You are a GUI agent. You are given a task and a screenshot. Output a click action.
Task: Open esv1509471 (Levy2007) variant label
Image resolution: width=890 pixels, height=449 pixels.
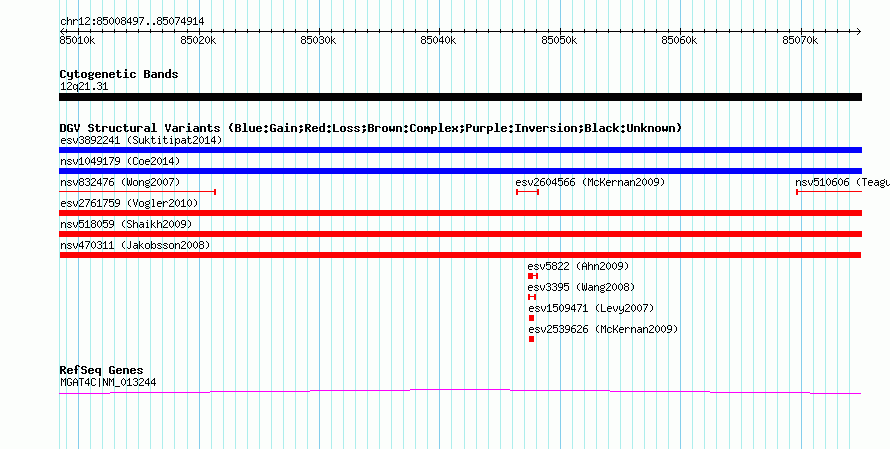(591, 308)
